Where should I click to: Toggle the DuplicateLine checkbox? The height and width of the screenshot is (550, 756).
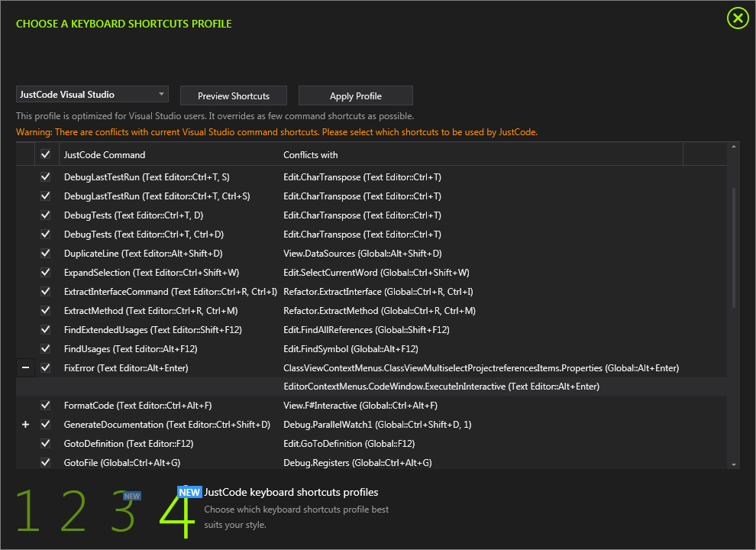click(x=46, y=254)
